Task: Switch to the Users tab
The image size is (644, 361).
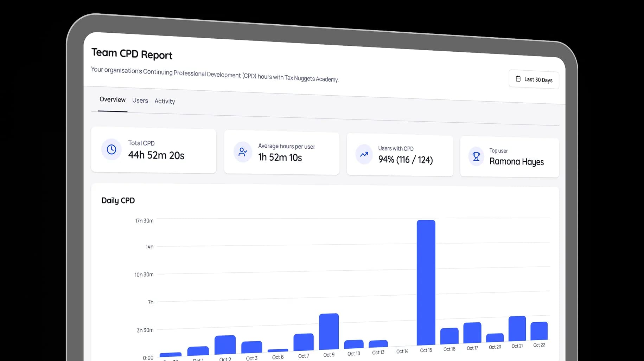Action: pos(140,101)
